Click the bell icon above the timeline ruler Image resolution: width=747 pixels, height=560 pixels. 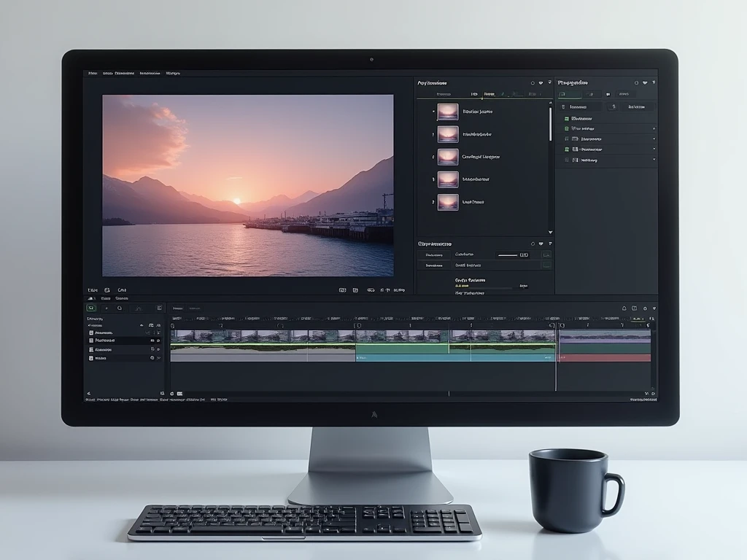(x=624, y=308)
